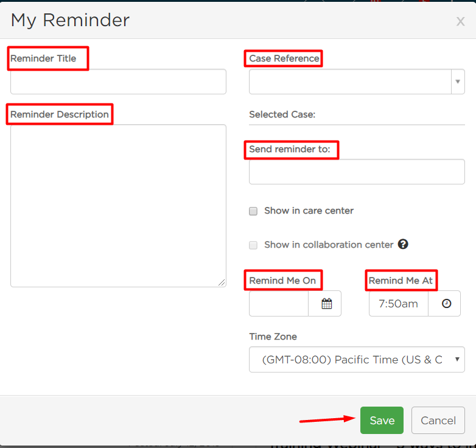Click the description box resize handle
Screen dimensions: 476x448
[222, 282]
